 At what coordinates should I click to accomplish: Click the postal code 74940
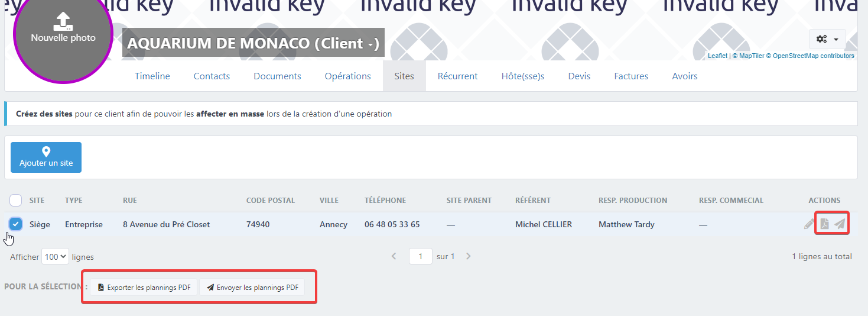click(x=258, y=224)
